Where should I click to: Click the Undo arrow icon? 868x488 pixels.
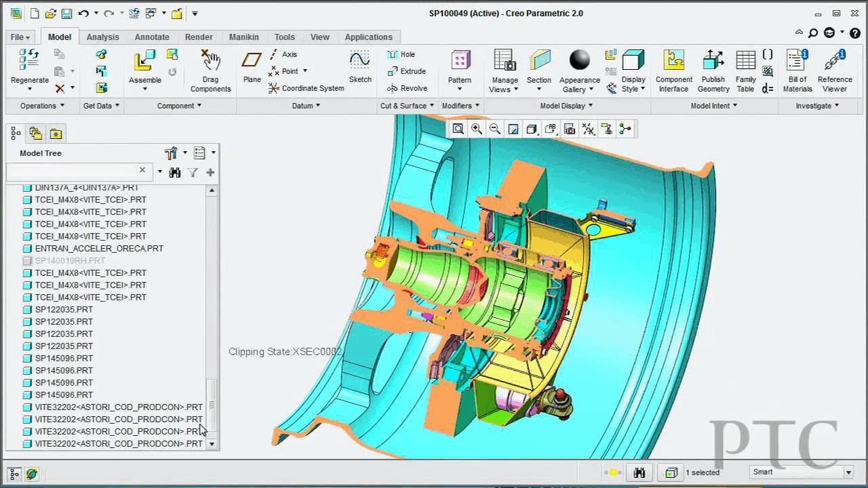pos(83,14)
